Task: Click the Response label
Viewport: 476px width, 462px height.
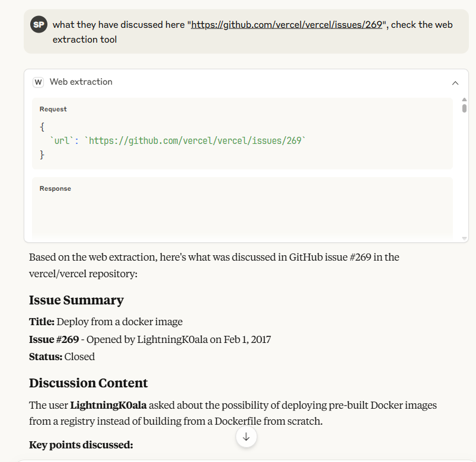Action: 55,189
